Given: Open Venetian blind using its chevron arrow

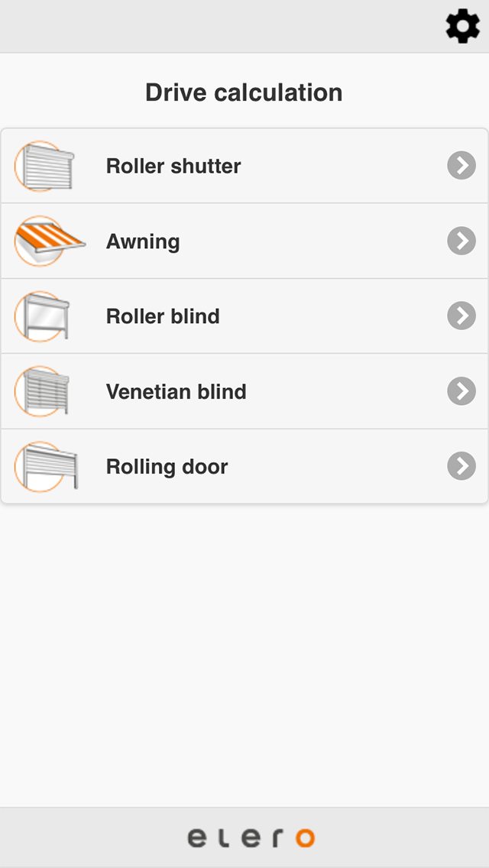Looking at the screenshot, I should pyautogui.click(x=461, y=390).
